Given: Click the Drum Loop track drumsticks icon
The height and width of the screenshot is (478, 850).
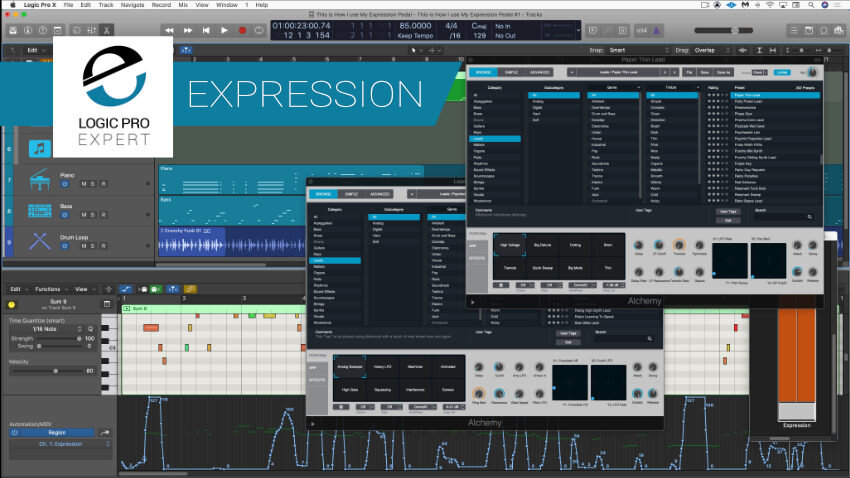Looking at the screenshot, I should coord(42,240).
